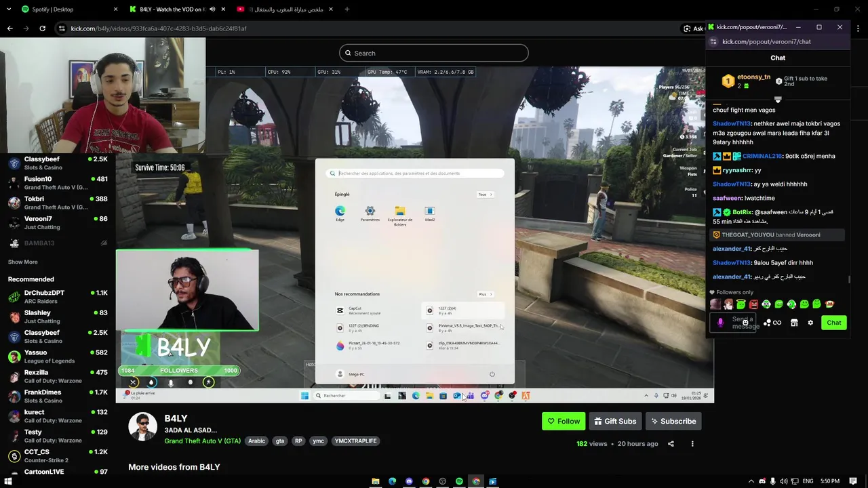Click the purple microphone icon in chat input
The image size is (868, 488).
[x=720, y=323]
